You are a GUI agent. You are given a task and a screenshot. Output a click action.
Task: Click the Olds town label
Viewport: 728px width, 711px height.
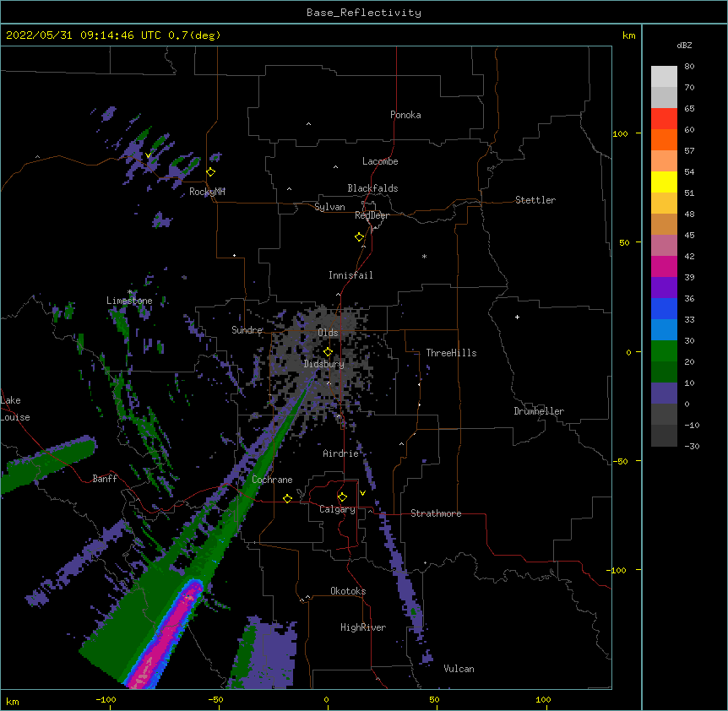pos(328,333)
